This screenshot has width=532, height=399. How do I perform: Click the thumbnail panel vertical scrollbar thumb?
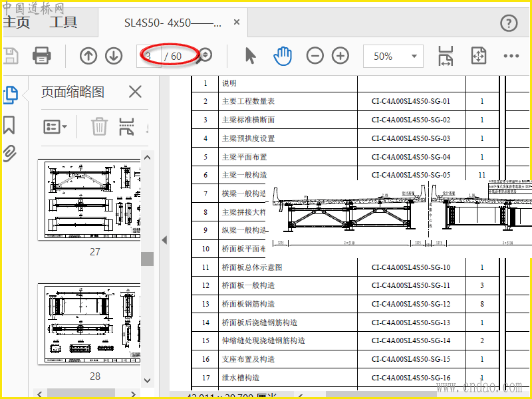click(x=147, y=259)
